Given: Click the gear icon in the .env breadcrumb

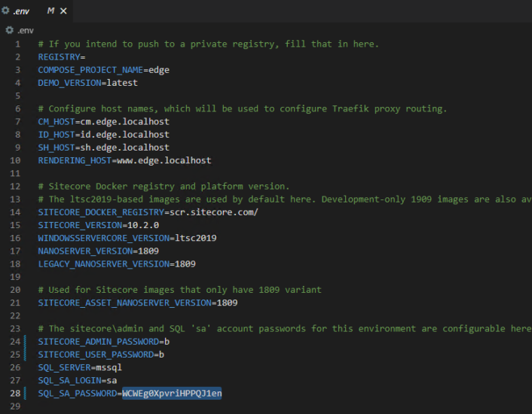Looking at the screenshot, I should point(9,30).
